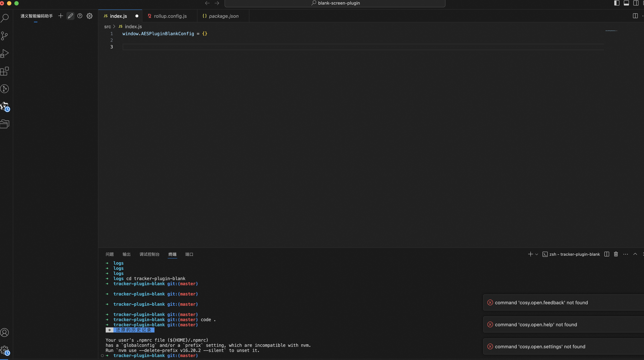Screen dimensions: 644x360
Task: Select the 通义智能编码助手 panel title
Action: (37, 16)
